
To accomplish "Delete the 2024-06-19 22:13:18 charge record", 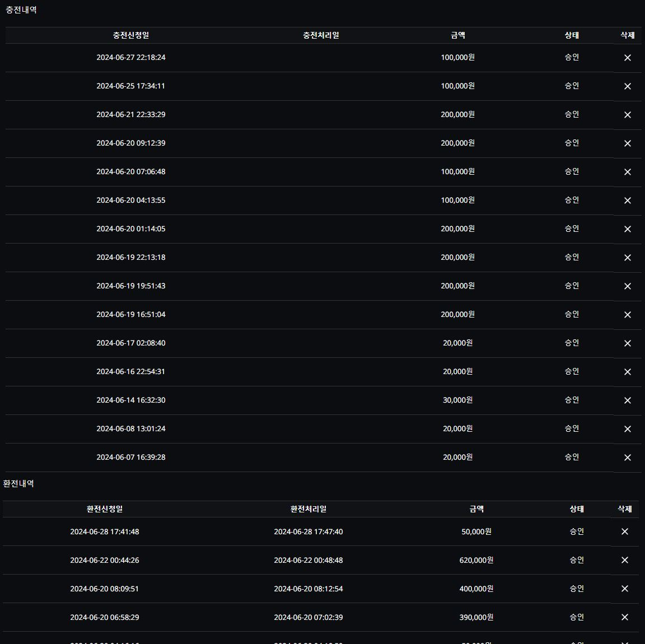I will tap(627, 258).
